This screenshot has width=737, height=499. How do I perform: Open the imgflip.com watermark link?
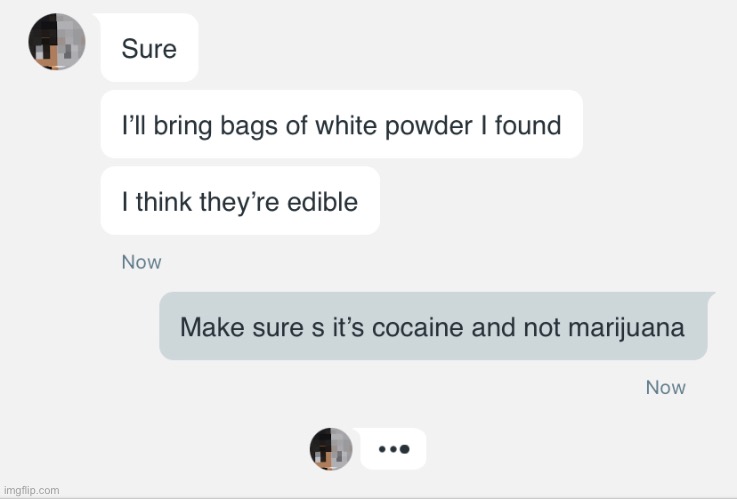coord(31,491)
